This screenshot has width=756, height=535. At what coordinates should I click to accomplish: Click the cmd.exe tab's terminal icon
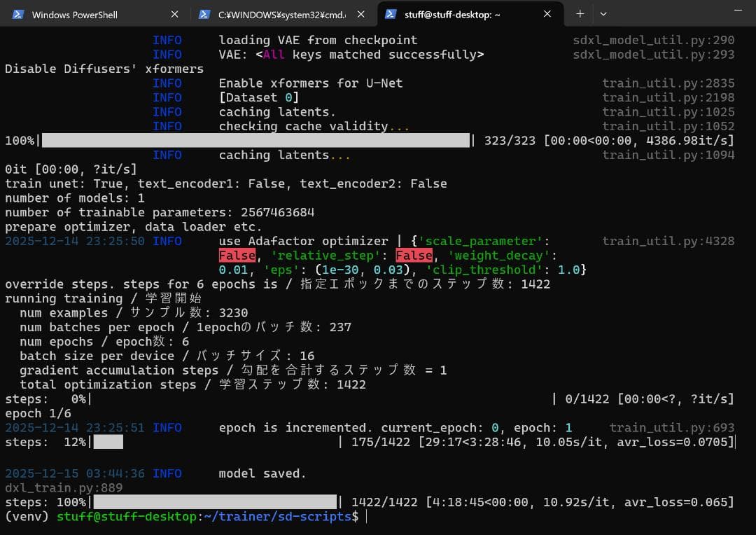204,14
